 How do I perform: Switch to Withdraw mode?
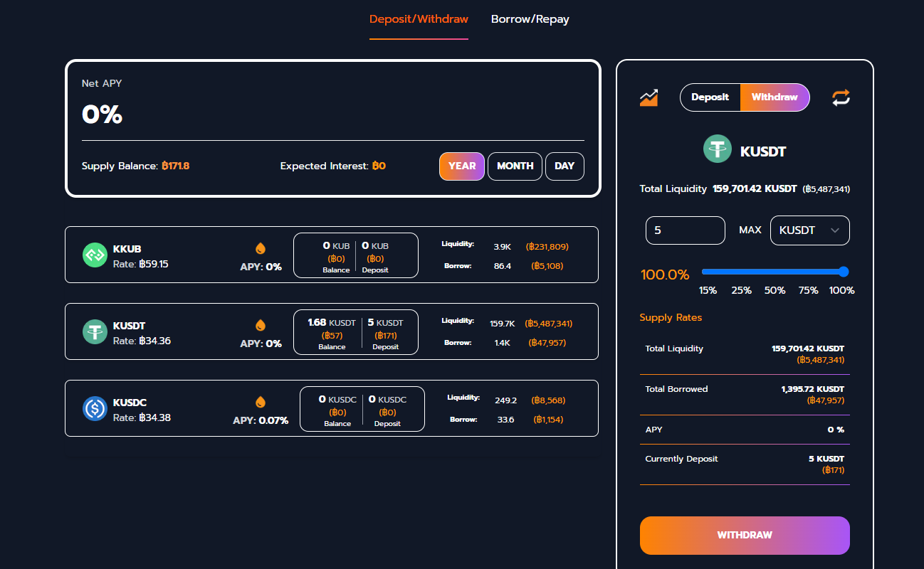[x=775, y=97]
